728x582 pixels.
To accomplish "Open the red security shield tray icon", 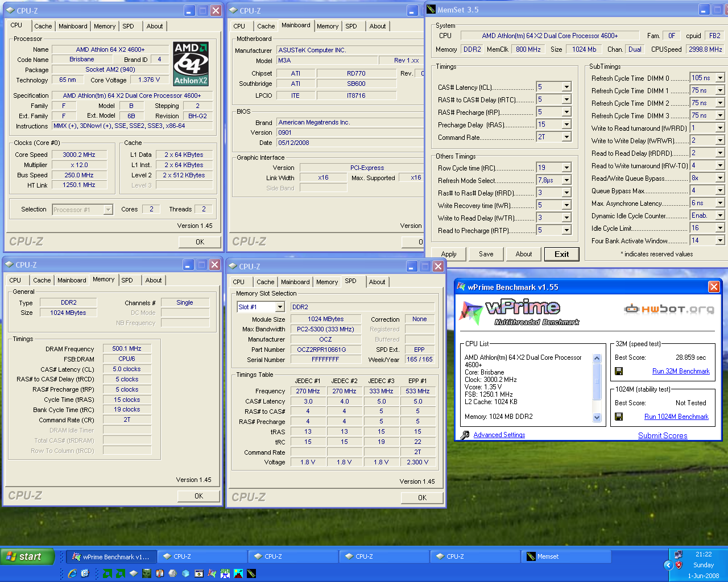I will 679,565.
